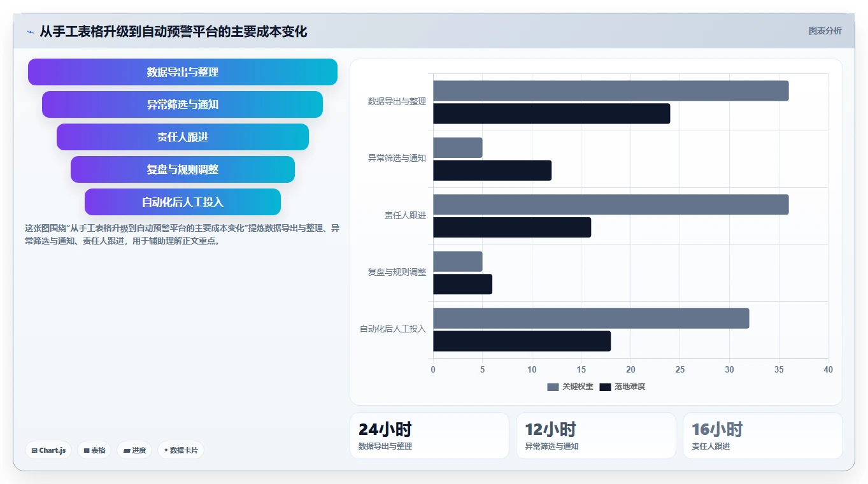The image size is (868, 484).
Task: Click the 数据卡片 tag chip
Action: click(x=181, y=450)
